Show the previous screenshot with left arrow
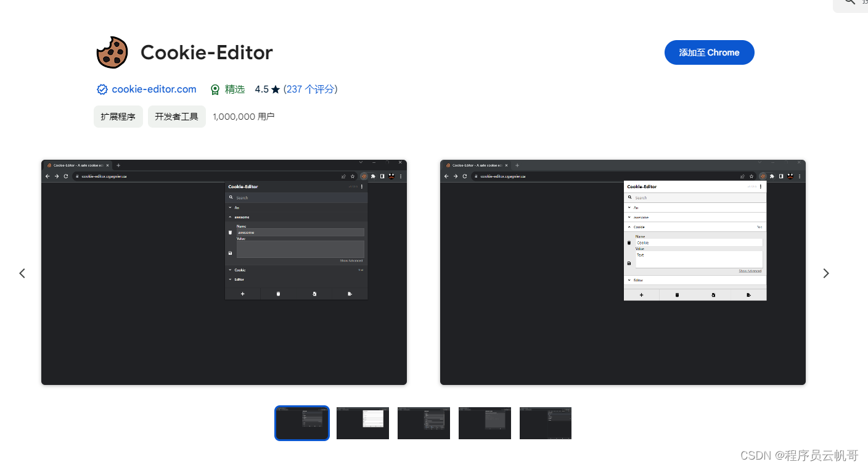 pos(22,273)
